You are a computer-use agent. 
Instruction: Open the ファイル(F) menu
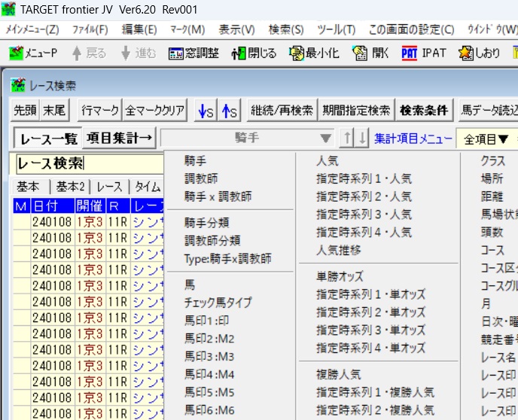[x=90, y=30]
